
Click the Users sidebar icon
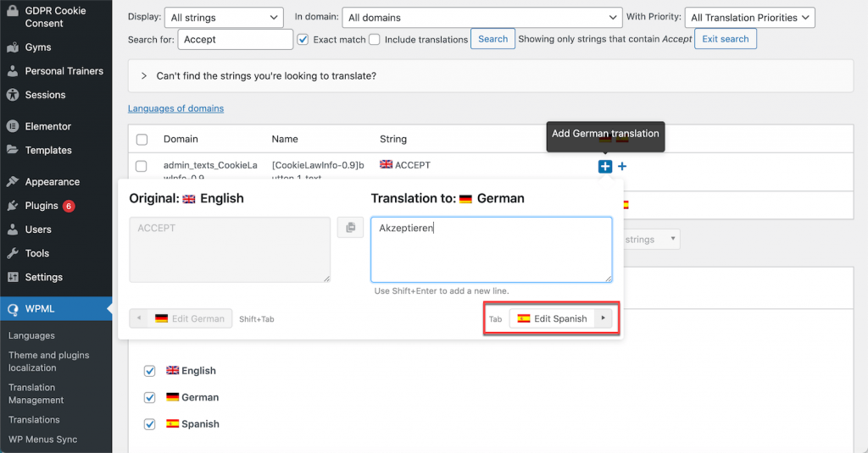point(13,229)
